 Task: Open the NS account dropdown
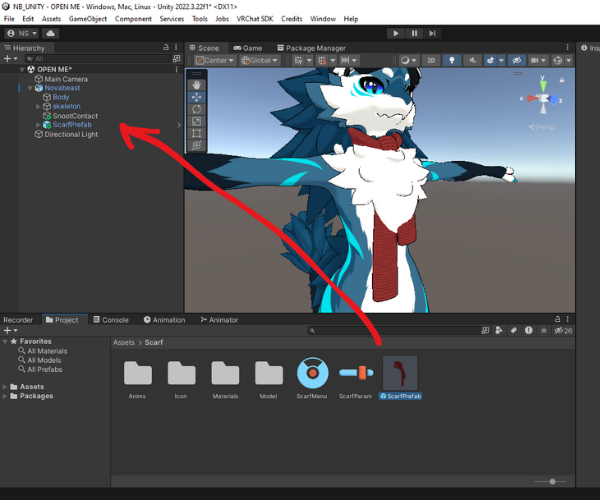pyautogui.click(x=22, y=33)
